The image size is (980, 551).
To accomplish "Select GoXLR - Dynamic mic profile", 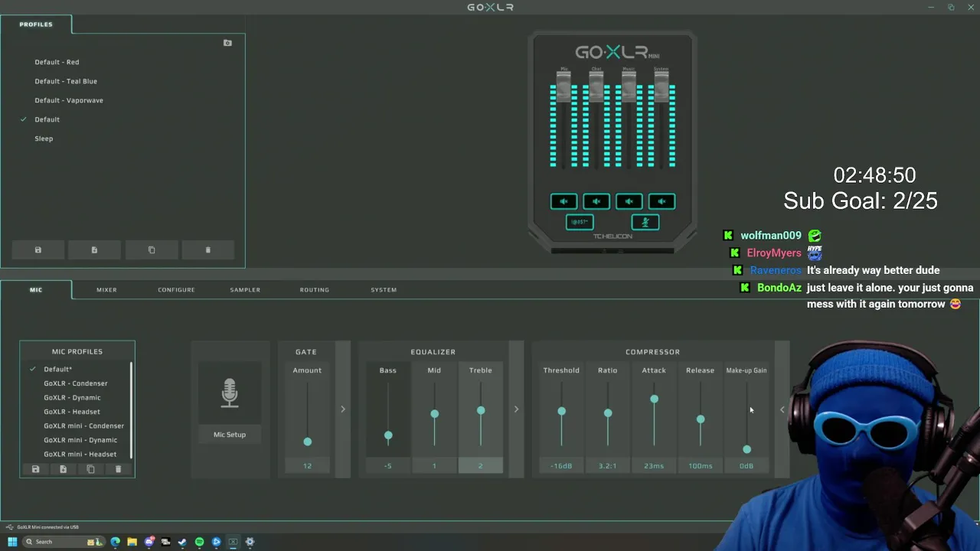I will [72, 398].
